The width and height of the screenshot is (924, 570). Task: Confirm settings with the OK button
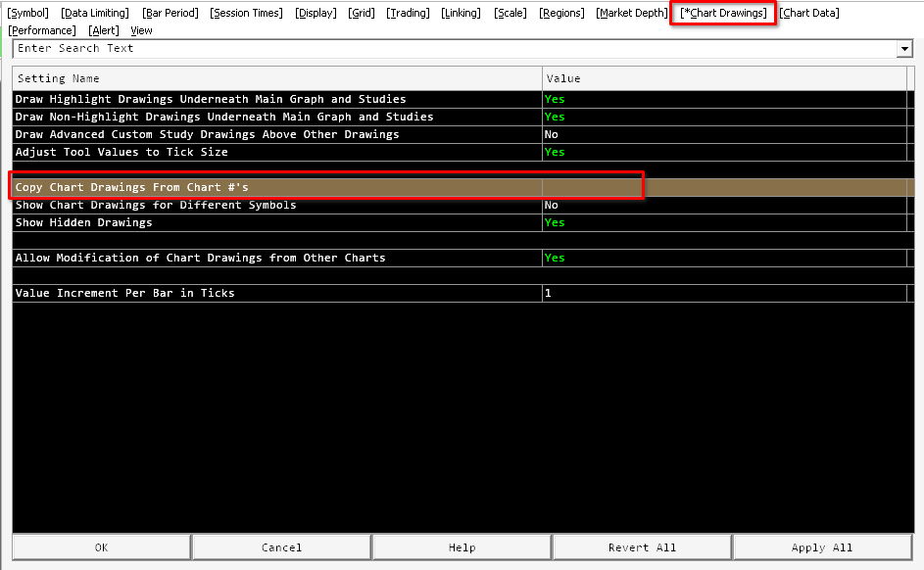101,547
